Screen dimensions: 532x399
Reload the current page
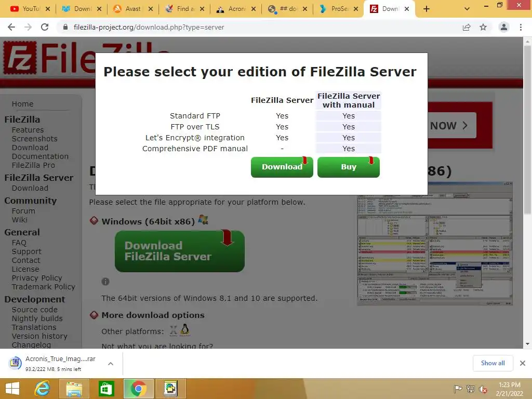[45, 27]
